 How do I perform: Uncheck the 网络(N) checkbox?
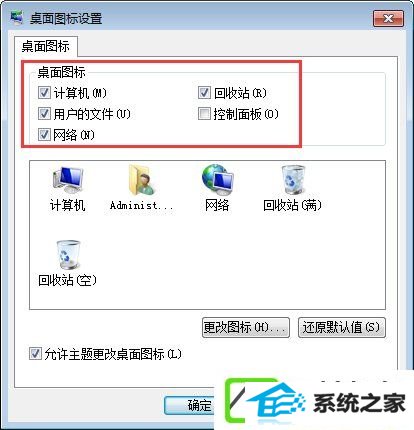[x=44, y=135]
